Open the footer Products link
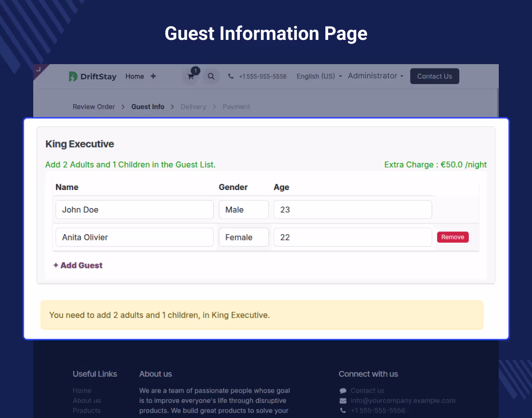The height and width of the screenshot is (418, 532). [x=86, y=410]
